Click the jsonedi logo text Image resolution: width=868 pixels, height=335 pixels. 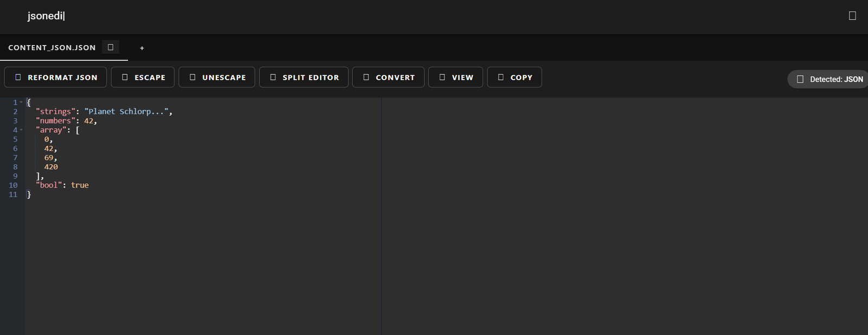(x=46, y=16)
